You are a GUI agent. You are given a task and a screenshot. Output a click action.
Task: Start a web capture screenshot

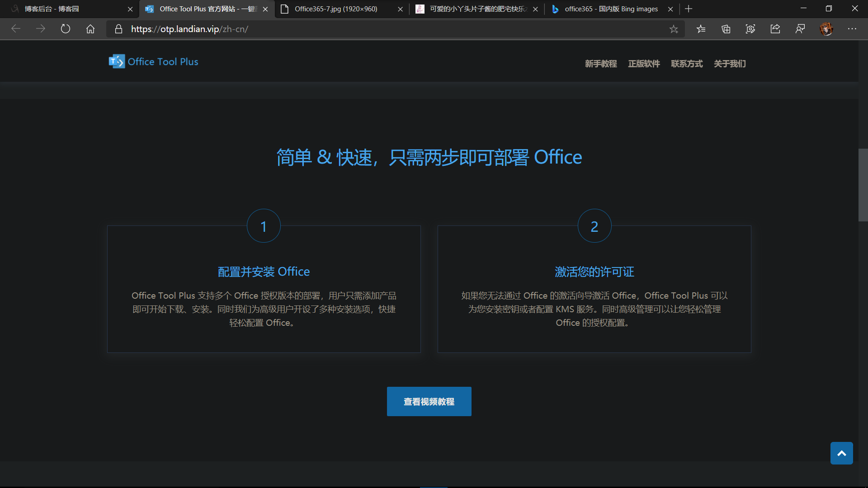pyautogui.click(x=750, y=29)
